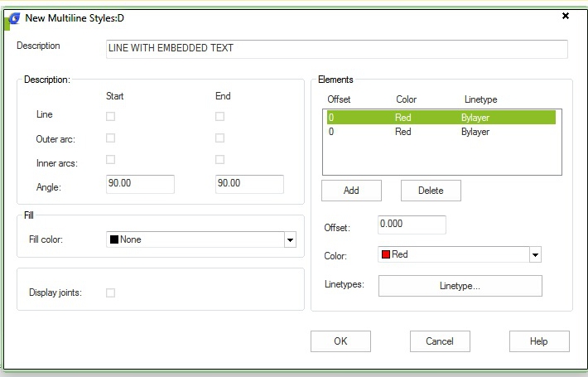The width and height of the screenshot is (588, 377).
Task: Click the Offset input field
Action: coord(412,225)
